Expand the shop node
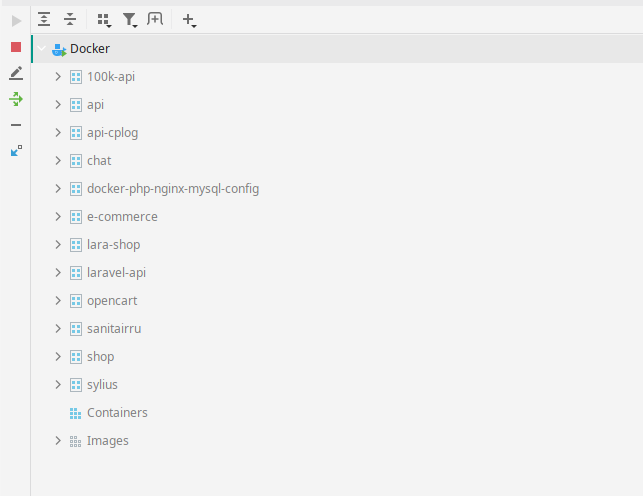 click(x=58, y=357)
